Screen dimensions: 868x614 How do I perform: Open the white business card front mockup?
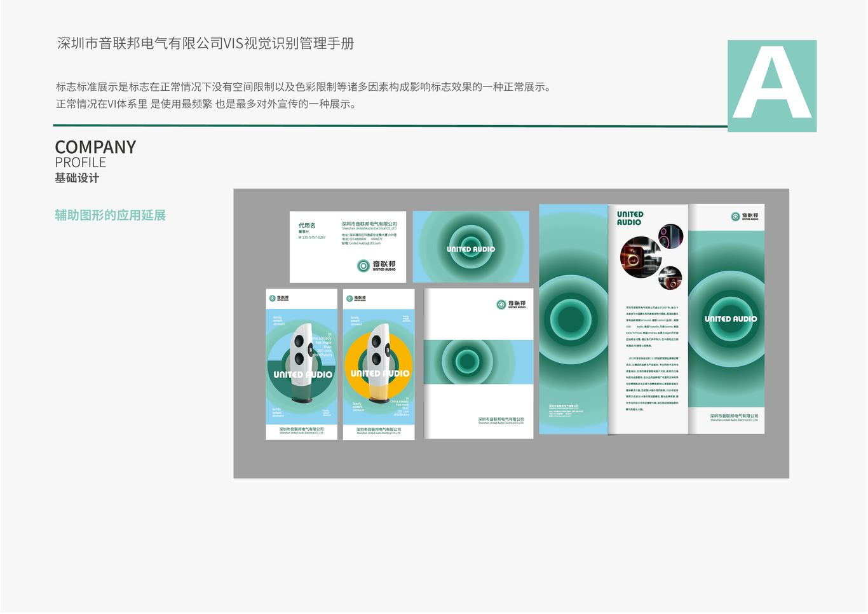pyautogui.click(x=348, y=247)
